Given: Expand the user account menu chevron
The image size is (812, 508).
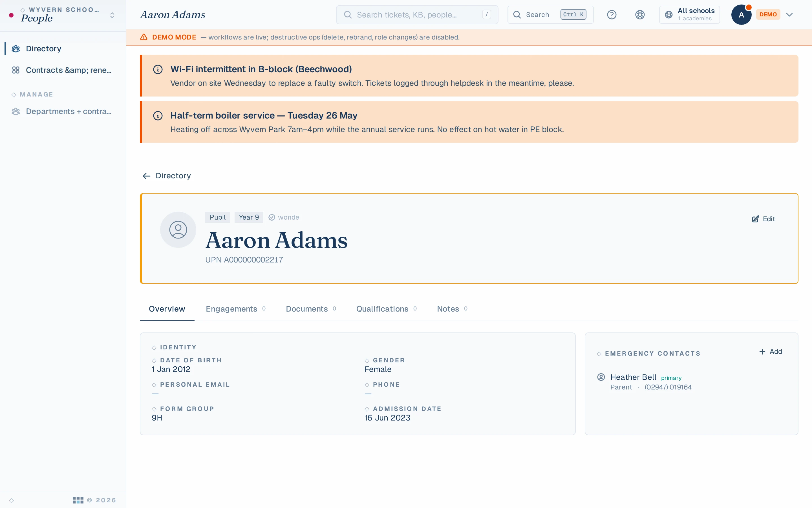Looking at the screenshot, I should point(789,15).
